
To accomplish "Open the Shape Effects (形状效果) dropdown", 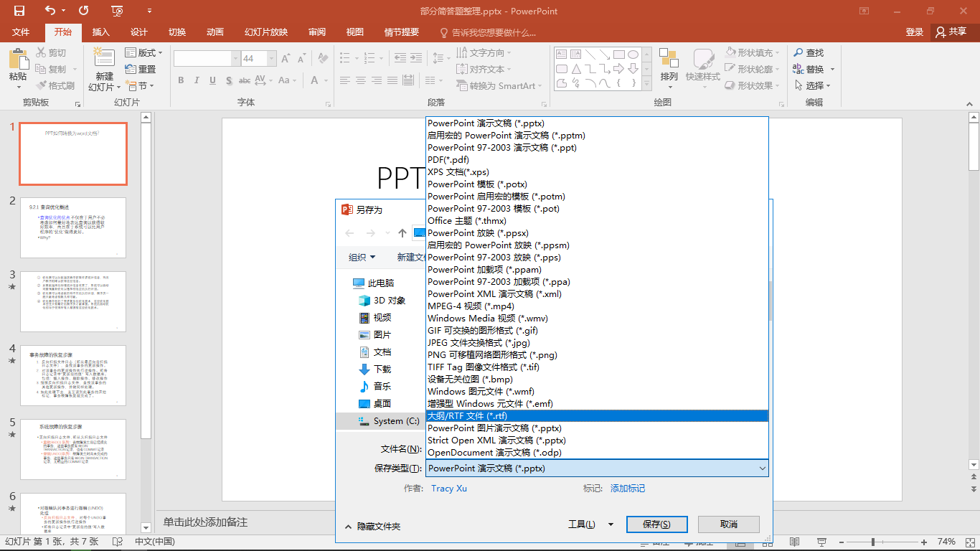I will (752, 85).
